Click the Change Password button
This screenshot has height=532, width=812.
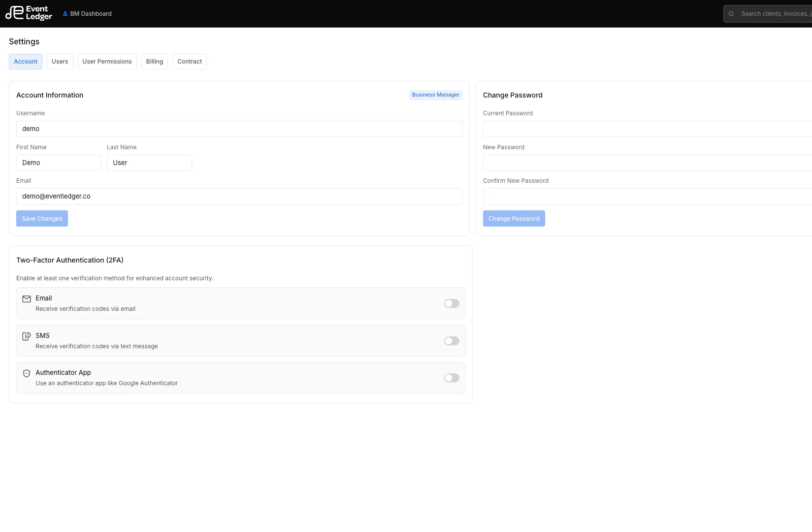tap(514, 219)
